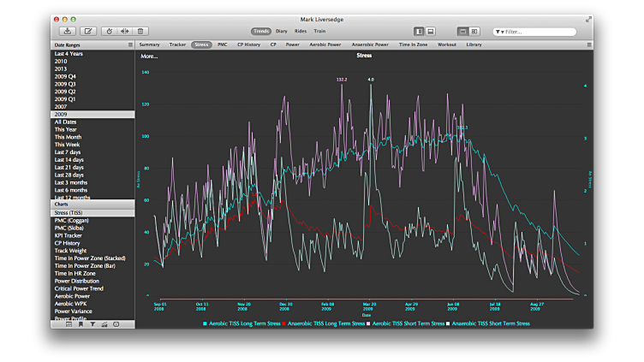Switch to the PMC chart tab
644x362 pixels.
coord(223,45)
